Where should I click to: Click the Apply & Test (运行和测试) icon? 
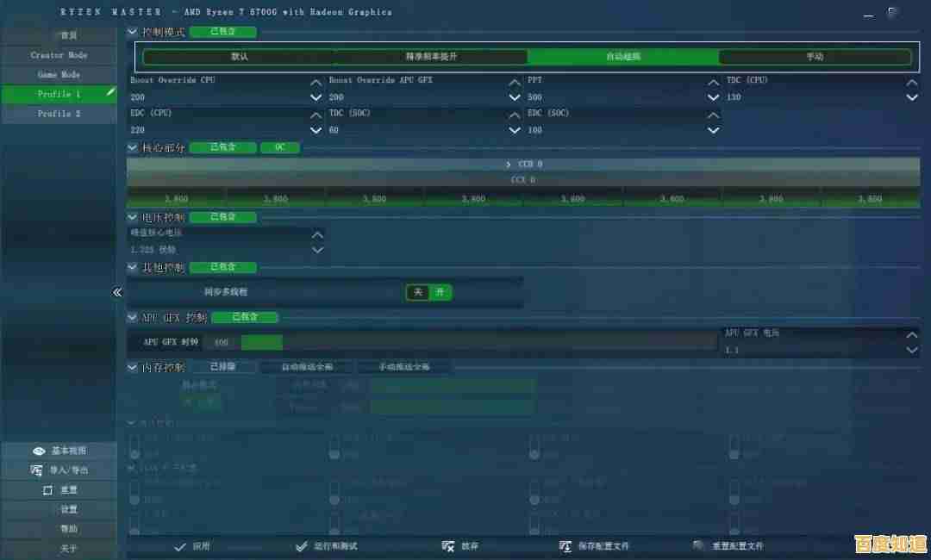301,546
